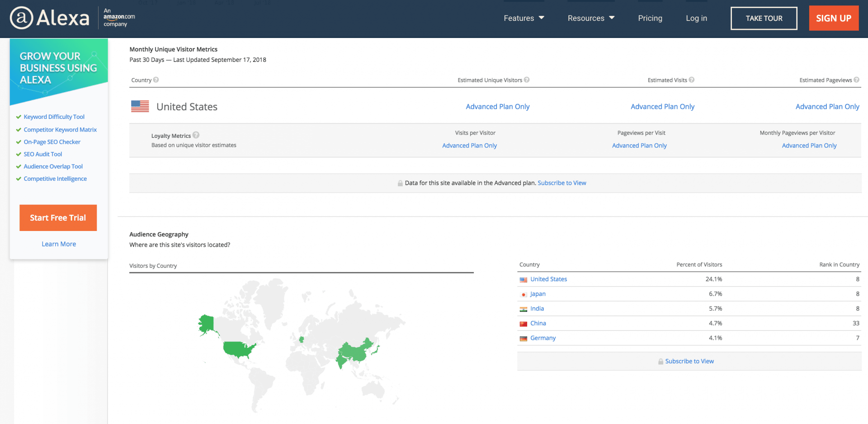Click lock icon in geography Subscribe to View

(x=660, y=361)
